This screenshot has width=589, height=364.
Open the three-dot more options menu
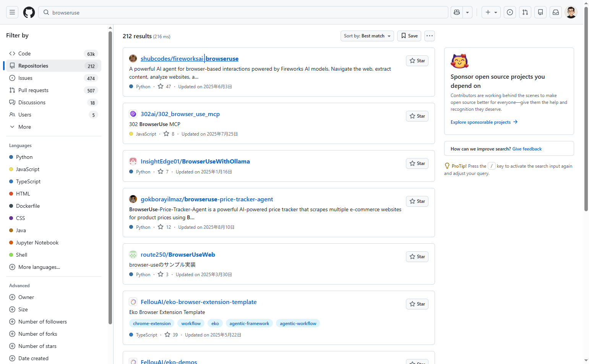(x=430, y=36)
